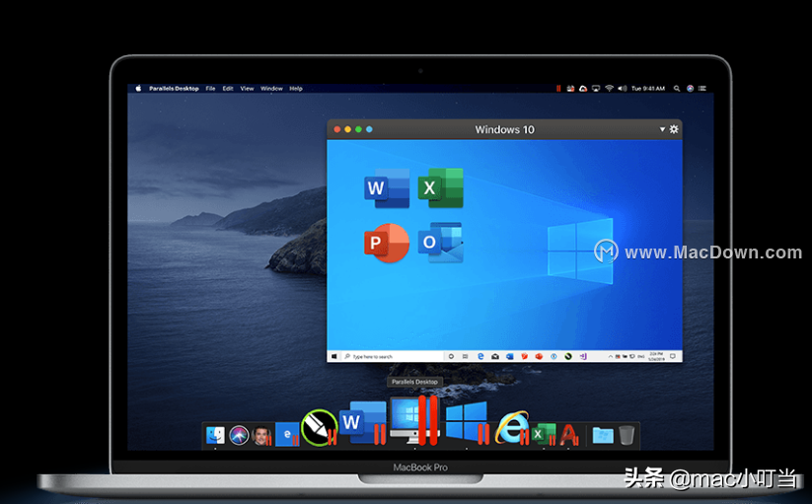The height and width of the screenshot is (504, 812).
Task: Open the Parallels Desktop application menu
Action: click(x=174, y=89)
